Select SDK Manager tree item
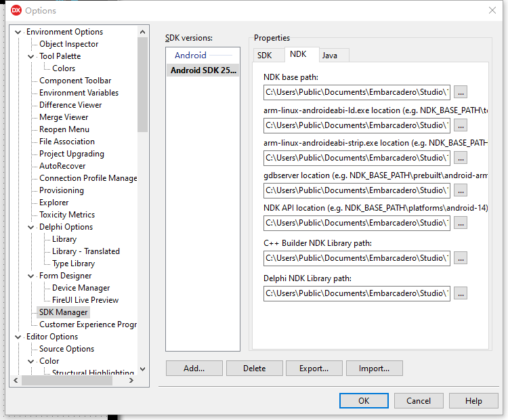Screen dimensions: 508x420 pyautogui.click(x=63, y=312)
